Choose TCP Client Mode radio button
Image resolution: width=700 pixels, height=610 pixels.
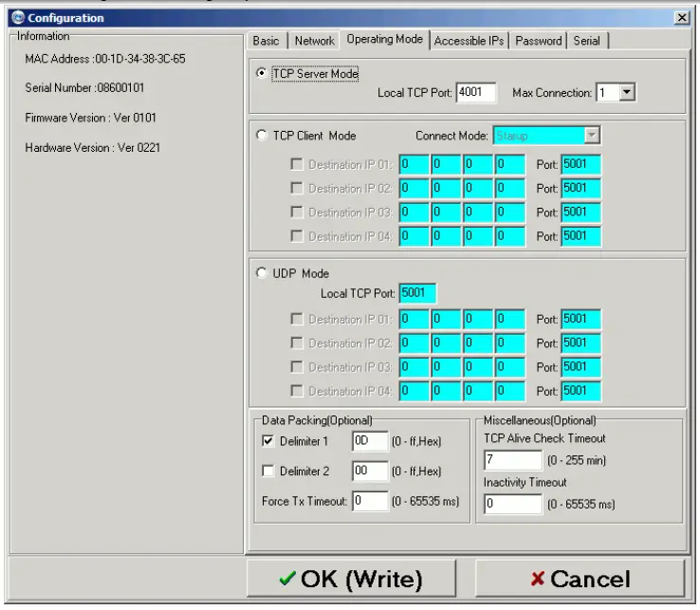coord(262,135)
